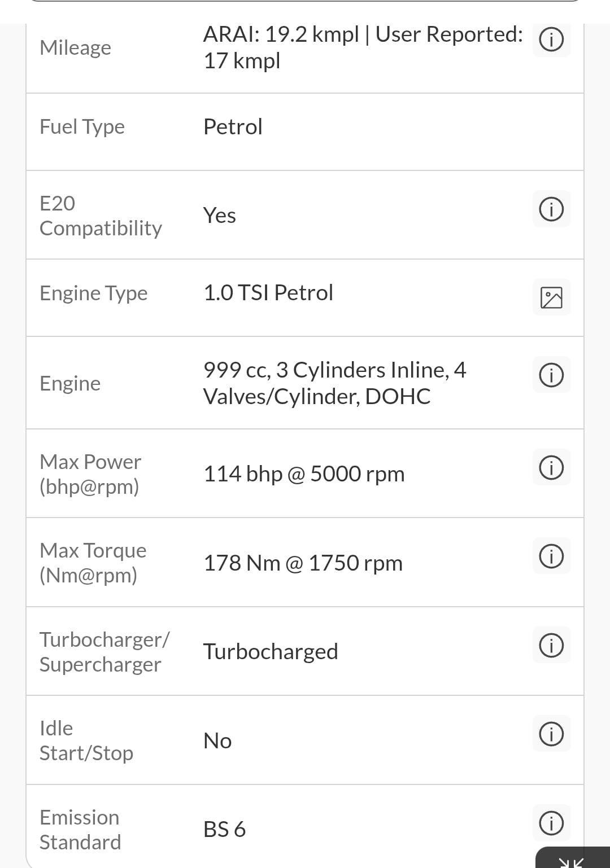Open Max Power info icon

pyautogui.click(x=551, y=467)
